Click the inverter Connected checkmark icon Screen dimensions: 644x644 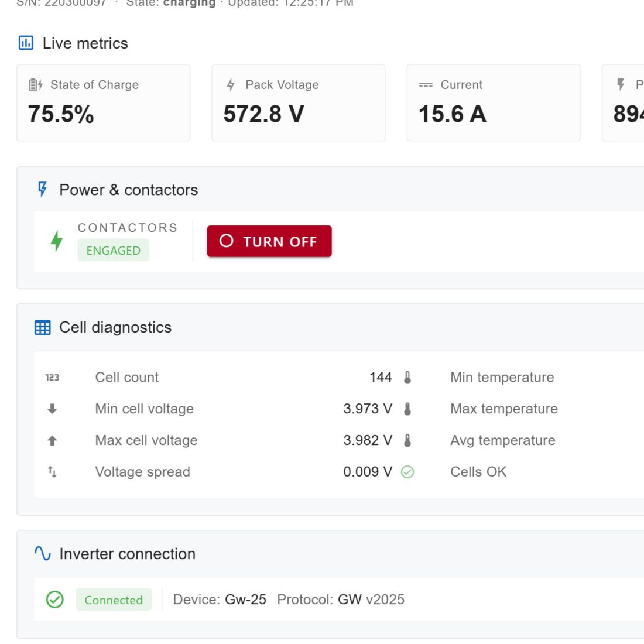54,600
